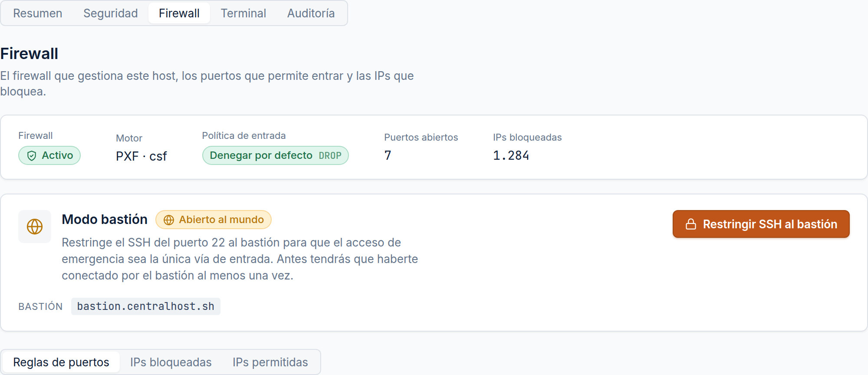The image size is (868, 375).
Task: Click the Puertos abiertos label
Action: (421, 137)
